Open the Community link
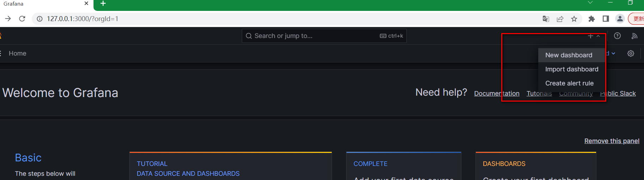The width and height of the screenshot is (644, 180). [x=576, y=94]
